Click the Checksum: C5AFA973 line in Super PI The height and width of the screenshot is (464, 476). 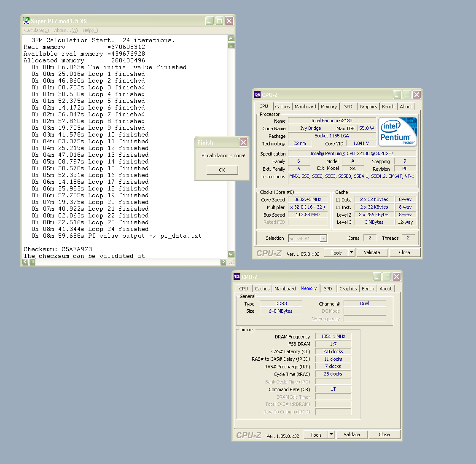pos(58,249)
